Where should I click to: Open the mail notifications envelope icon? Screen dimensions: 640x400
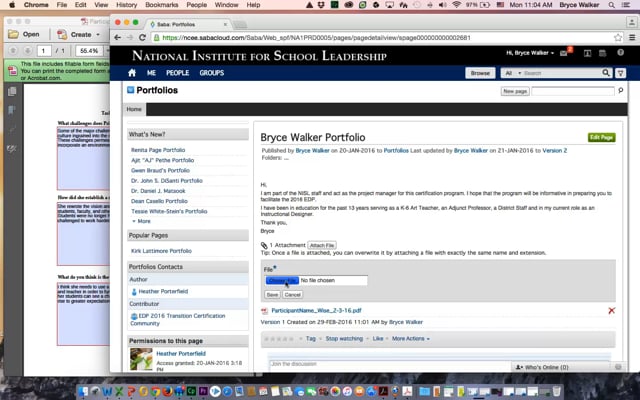pyautogui.click(x=564, y=53)
